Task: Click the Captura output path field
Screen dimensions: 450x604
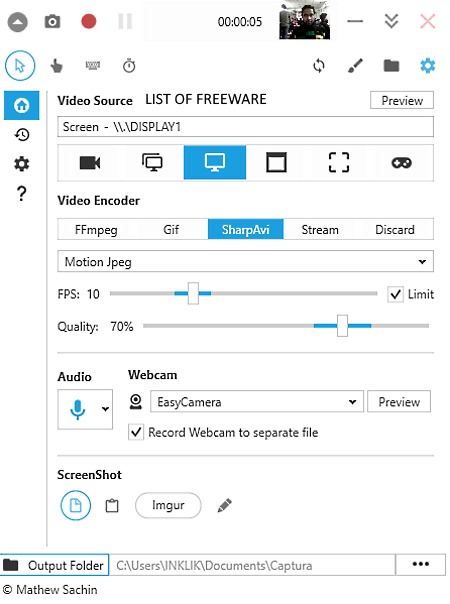Action: click(x=252, y=565)
